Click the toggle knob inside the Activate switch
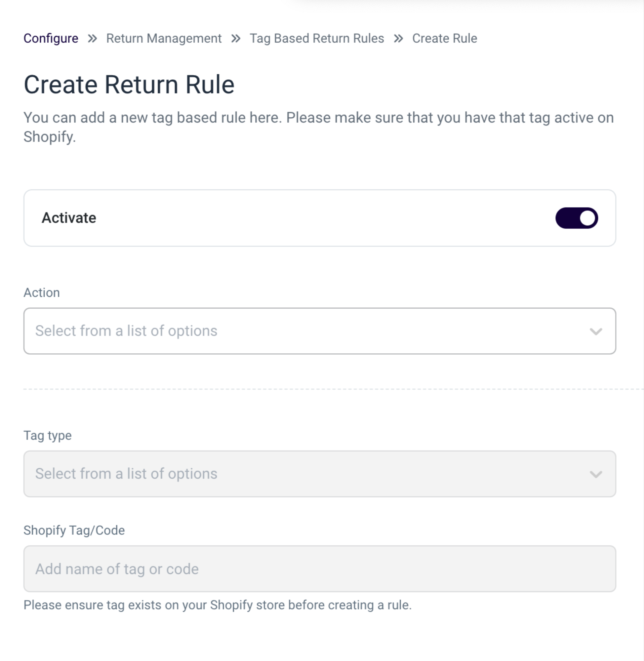Image resolution: width=644 pixels, height=661 pixels. [x=587, y=218]
